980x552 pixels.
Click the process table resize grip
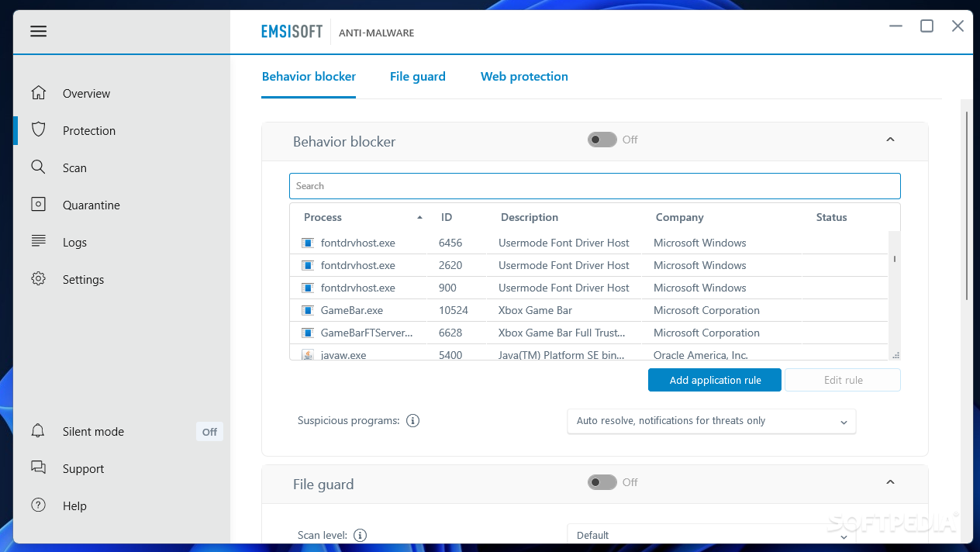[895, 355]
